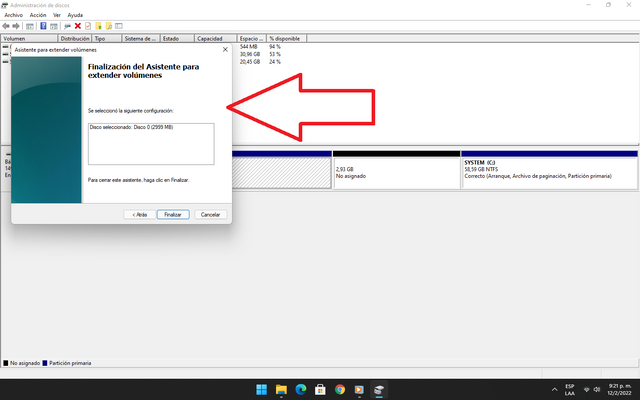Cancel the extend volume wizard
Viewport: 640px width, 400px height.
coord(211,215)
